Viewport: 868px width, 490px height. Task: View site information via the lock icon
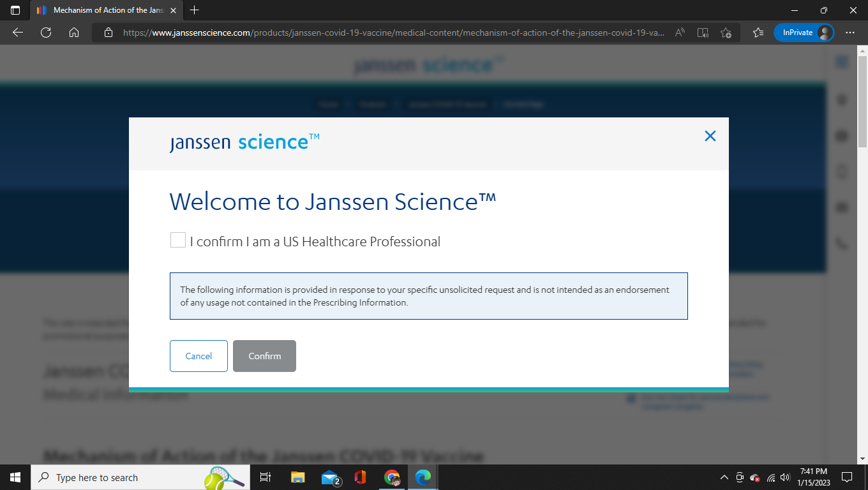coord(108,33)
